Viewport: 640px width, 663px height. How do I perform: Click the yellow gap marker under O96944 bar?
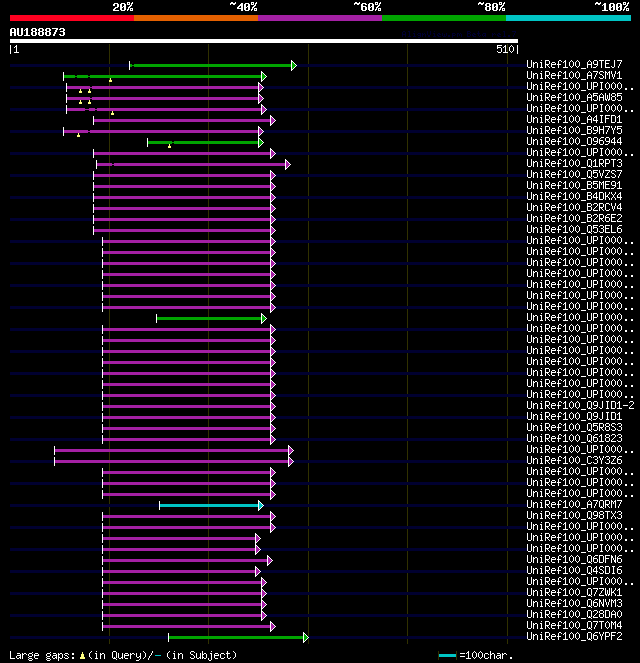(x=170, y=146)
